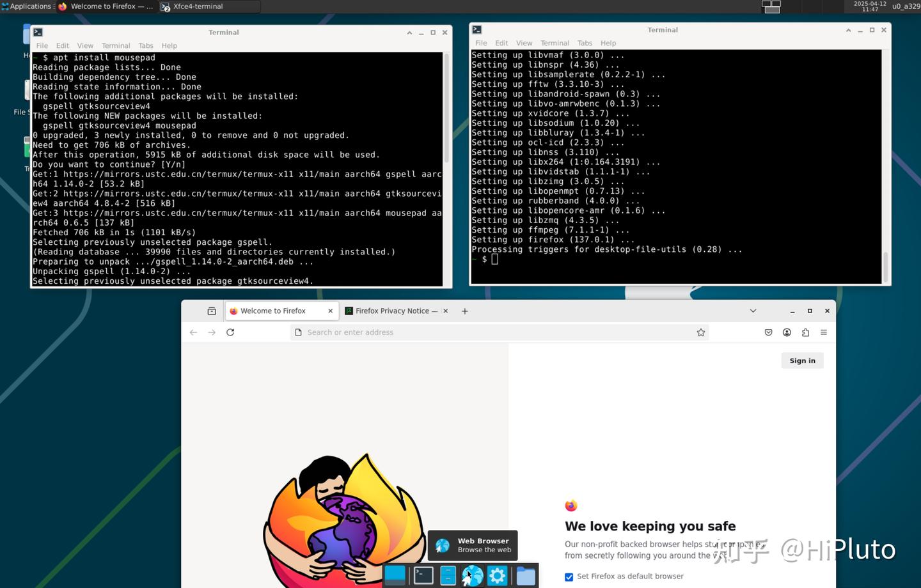
Task: Enable Set Firefox as default browser
Action: coord(569,576)
